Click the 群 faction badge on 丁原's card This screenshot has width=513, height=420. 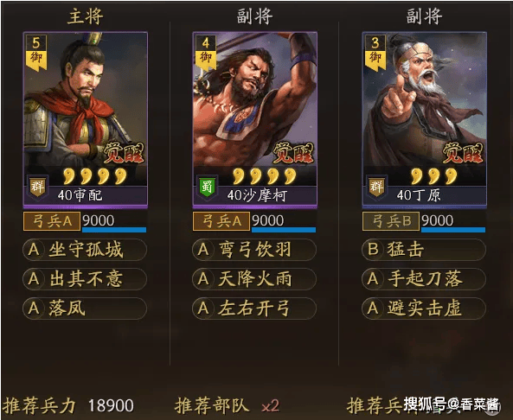[376, 188]
